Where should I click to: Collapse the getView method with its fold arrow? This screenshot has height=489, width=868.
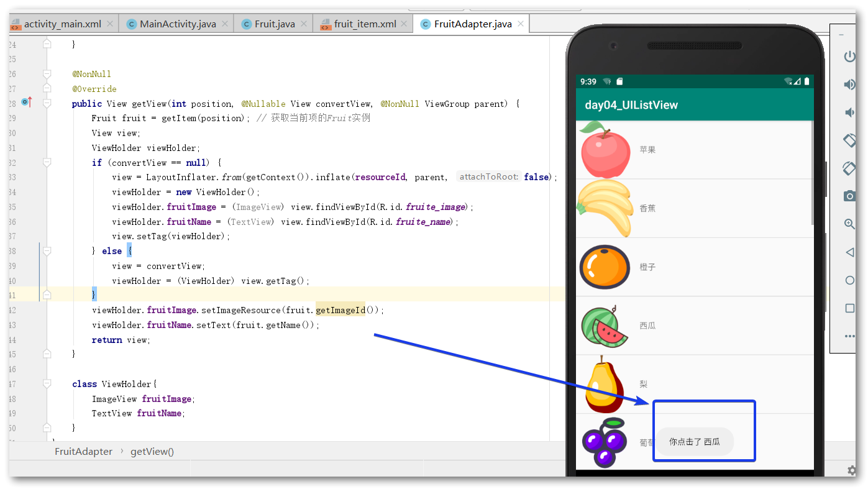pyautogui.click(x=47, y=103)
